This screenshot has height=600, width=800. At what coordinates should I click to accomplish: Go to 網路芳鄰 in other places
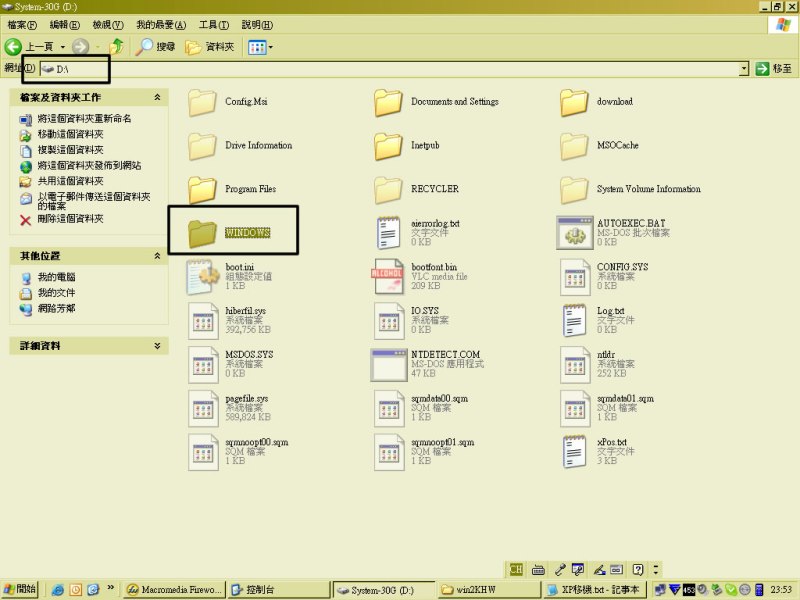click(x=56, y=309)
